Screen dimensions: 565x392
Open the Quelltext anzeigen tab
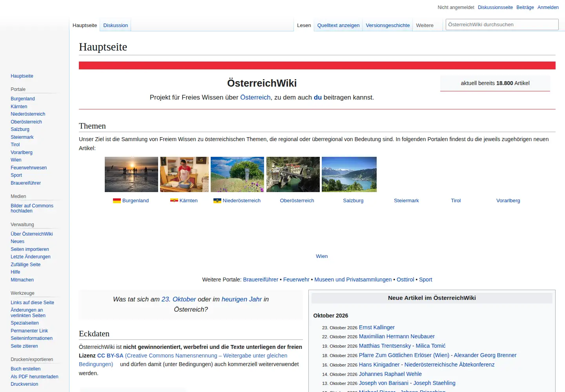point(338,25)
